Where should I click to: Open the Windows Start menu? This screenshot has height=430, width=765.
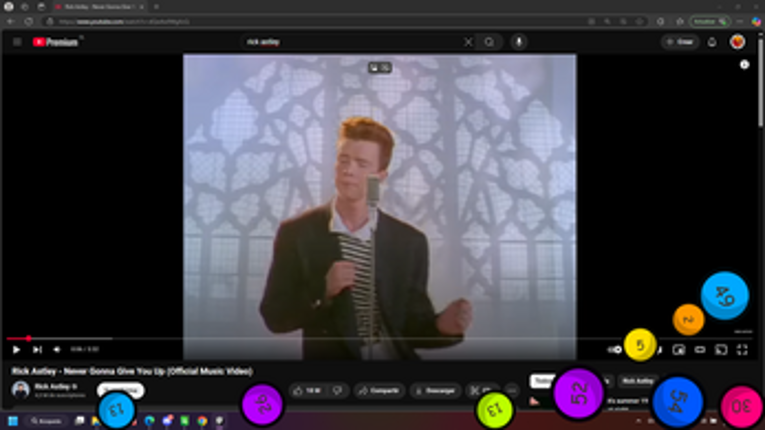(15, 421)
